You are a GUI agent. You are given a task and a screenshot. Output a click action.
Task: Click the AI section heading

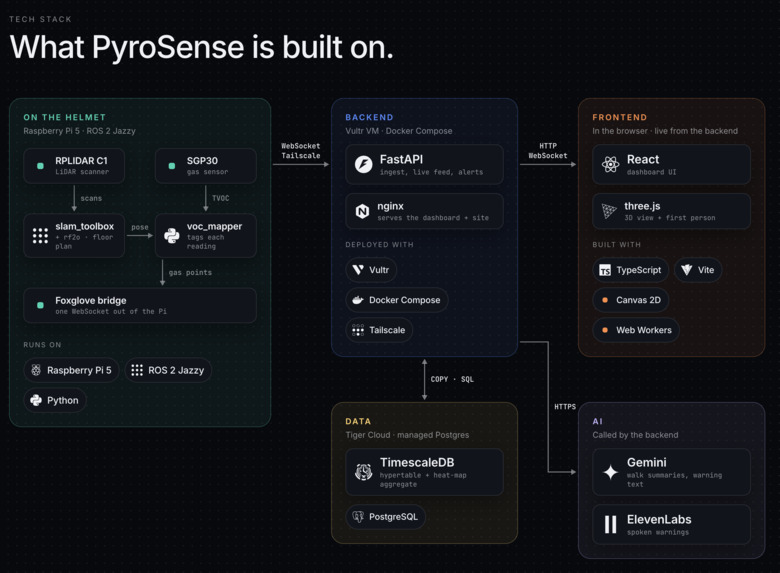[x=597, y=421]
